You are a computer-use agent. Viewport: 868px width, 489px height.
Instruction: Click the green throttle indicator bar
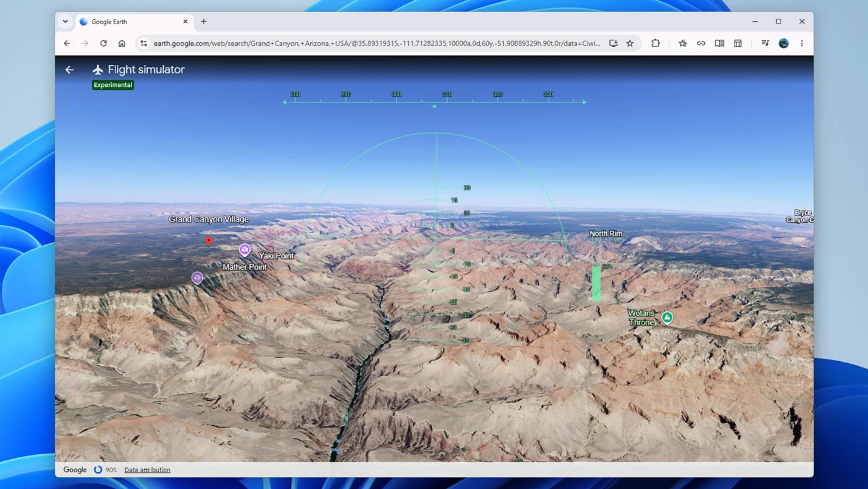596,283
